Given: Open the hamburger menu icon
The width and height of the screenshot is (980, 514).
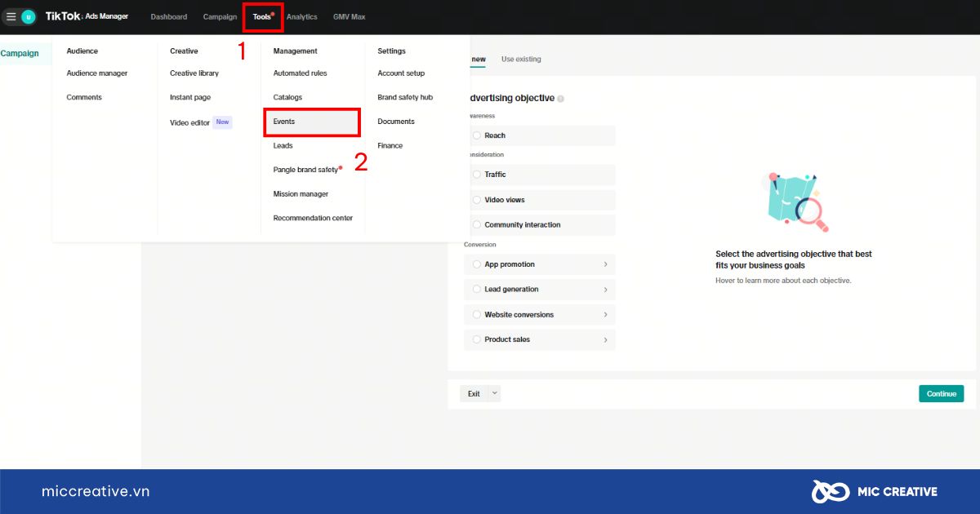Looking at the screenshot, I should 11,16.
